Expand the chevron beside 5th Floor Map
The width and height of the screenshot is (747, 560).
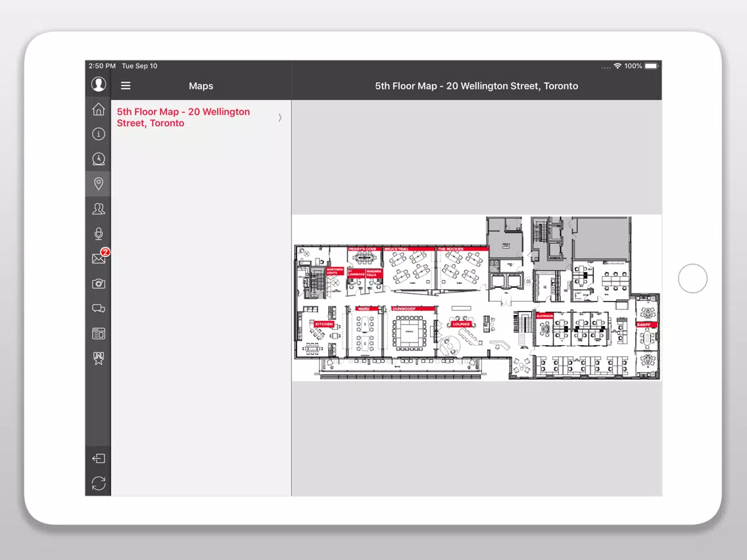(280, 118)
